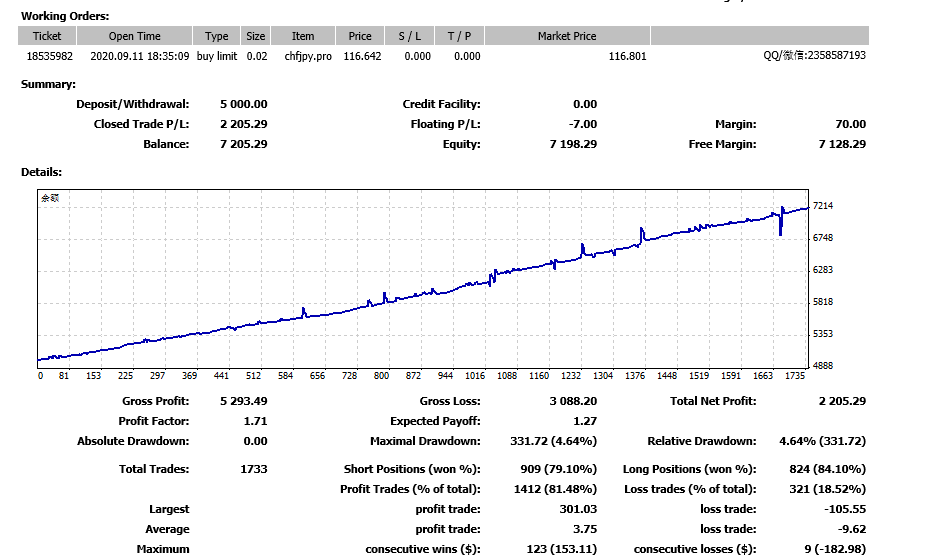Click the T / P column header
This screenshot has height=560, width=931.
point(459,36)
